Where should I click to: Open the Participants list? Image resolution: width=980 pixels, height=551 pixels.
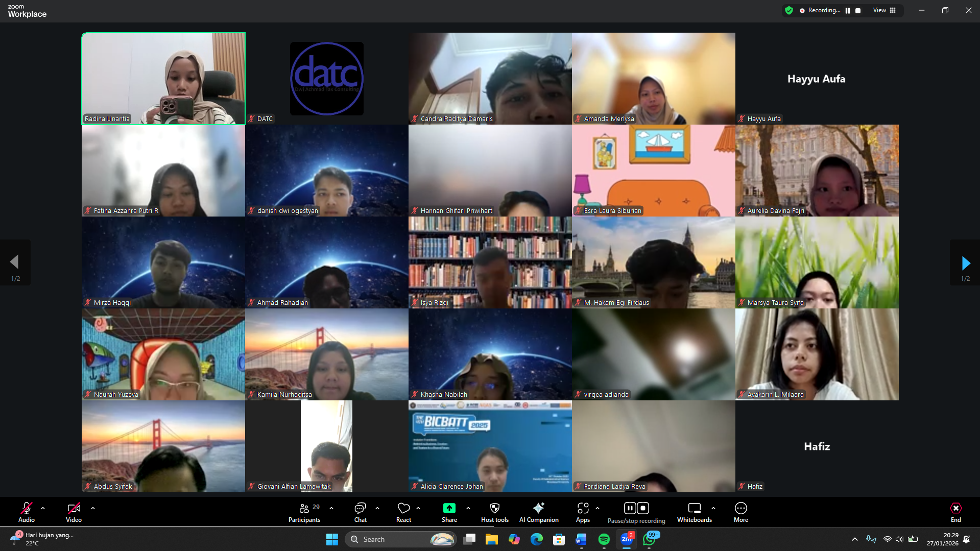pos(304,512)
